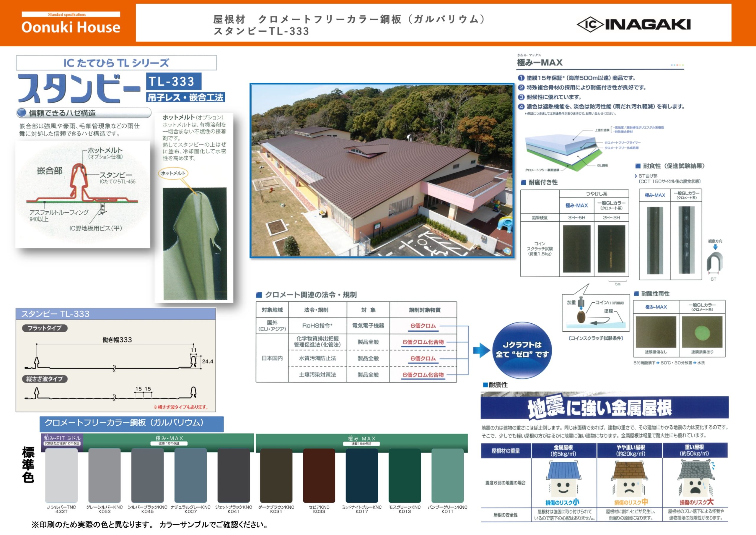Click the フラットタイプ label
Screen dimensions: 756x535
tap(45, 328)
